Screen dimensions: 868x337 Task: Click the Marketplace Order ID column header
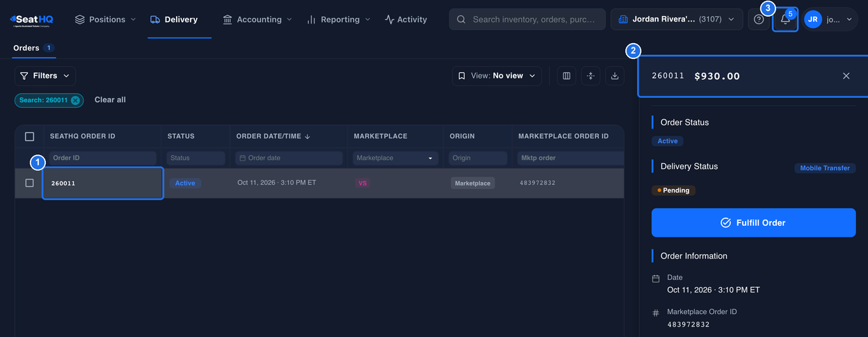563,136
